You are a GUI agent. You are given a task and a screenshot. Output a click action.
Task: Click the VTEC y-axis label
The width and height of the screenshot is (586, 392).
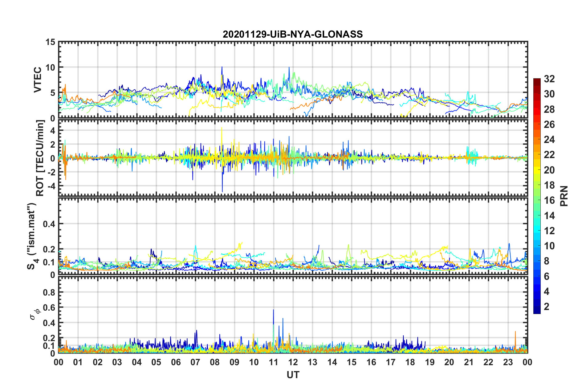(38, 80)
